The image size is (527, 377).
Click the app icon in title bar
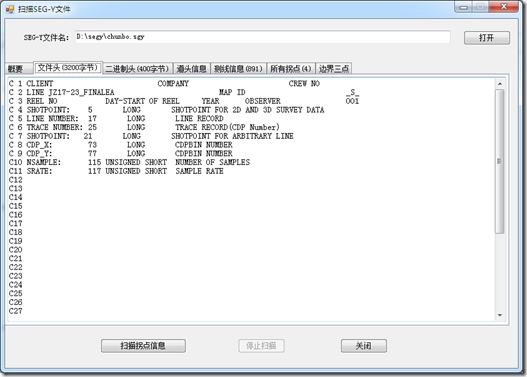10,9
